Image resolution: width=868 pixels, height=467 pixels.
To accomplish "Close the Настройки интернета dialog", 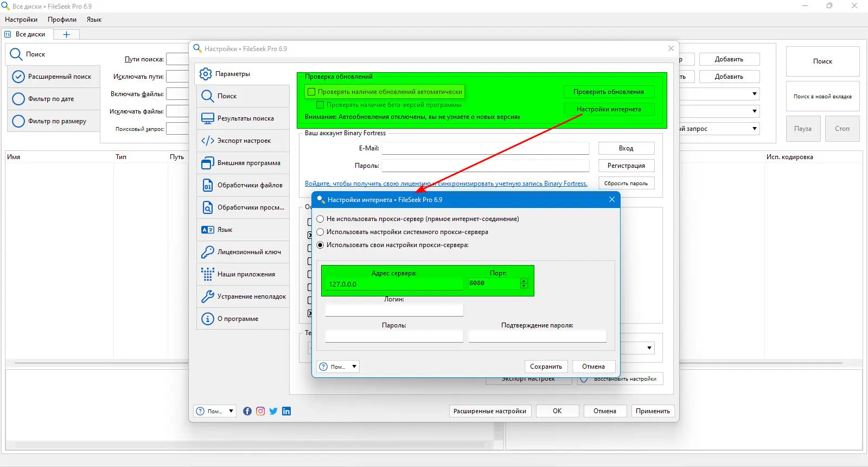I will click(x=612, y=199).
